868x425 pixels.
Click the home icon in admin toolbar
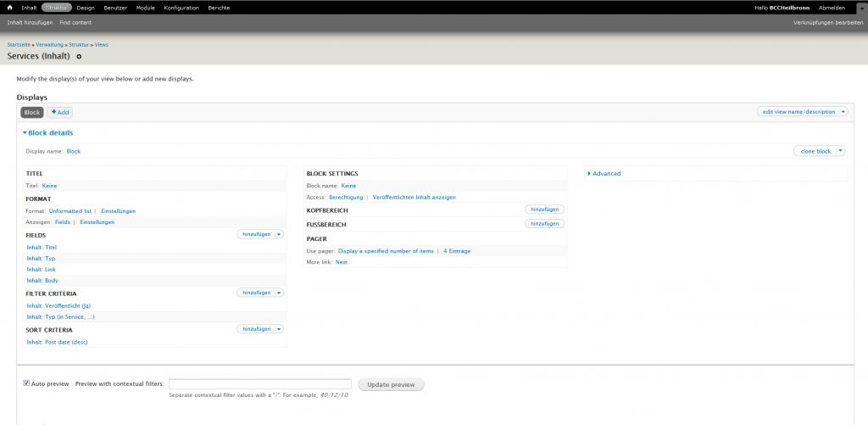(x=10, y=8)
